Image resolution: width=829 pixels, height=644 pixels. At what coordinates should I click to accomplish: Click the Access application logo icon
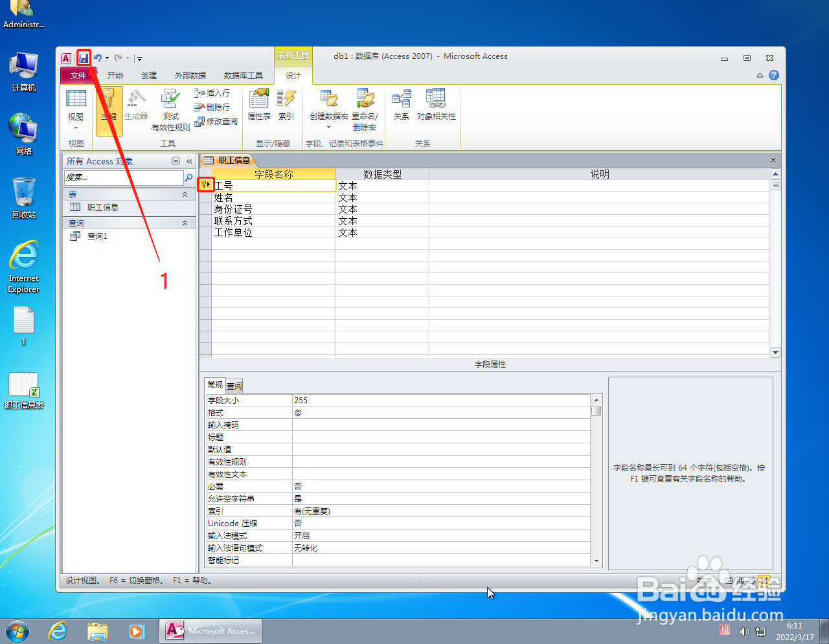click(65, 58)
